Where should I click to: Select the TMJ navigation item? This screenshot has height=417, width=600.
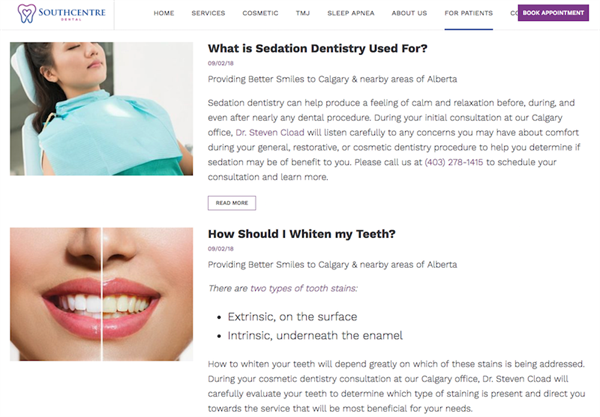coord(303,13)
